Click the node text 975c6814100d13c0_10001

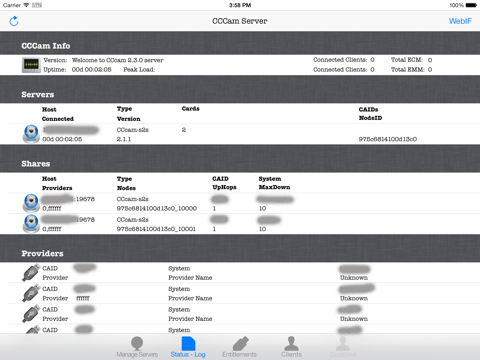pyautogui.click(x=156, y=229)
